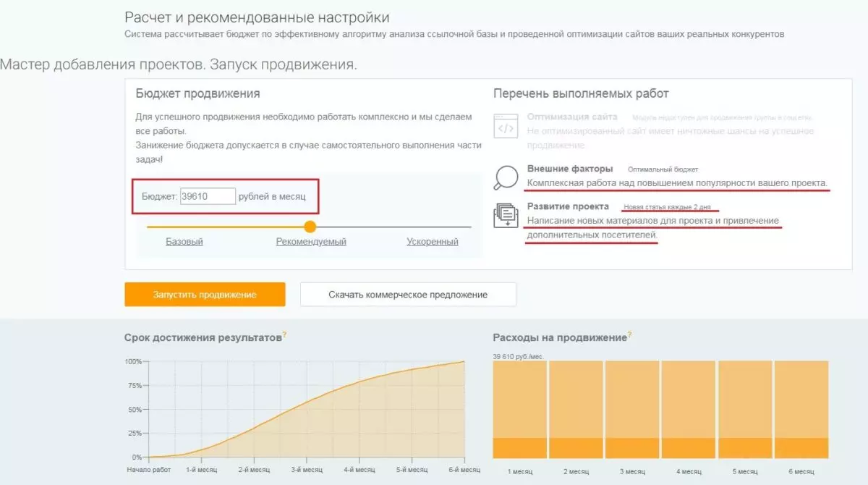Click the Внешние факторы heading
This screenshot has height=485, width=868.
tap(570, 169)
